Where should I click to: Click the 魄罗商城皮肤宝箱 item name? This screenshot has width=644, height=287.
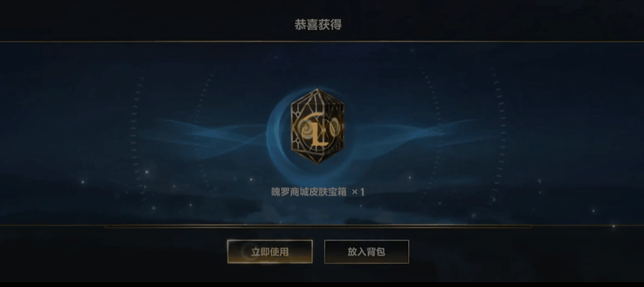tap(308, 192)
